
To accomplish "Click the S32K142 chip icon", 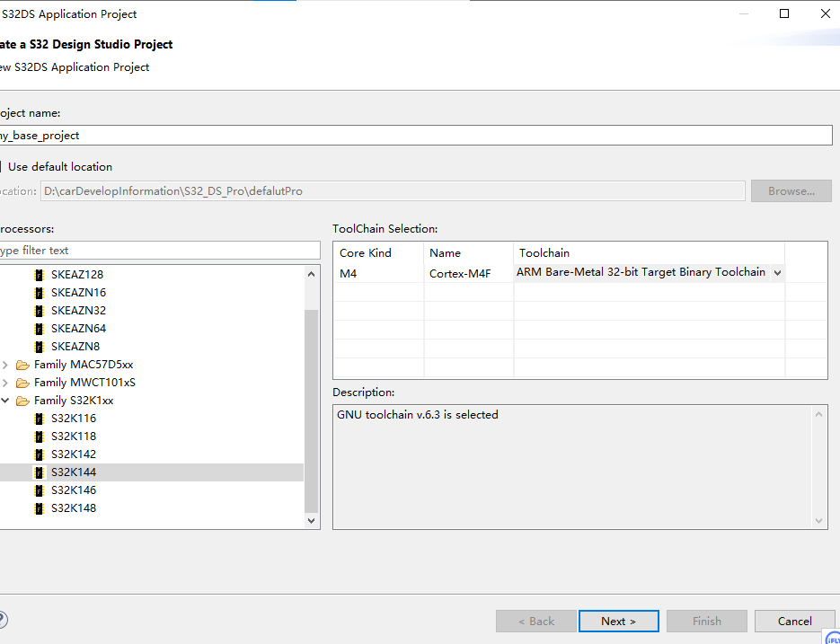I will [x=39, y=454].
